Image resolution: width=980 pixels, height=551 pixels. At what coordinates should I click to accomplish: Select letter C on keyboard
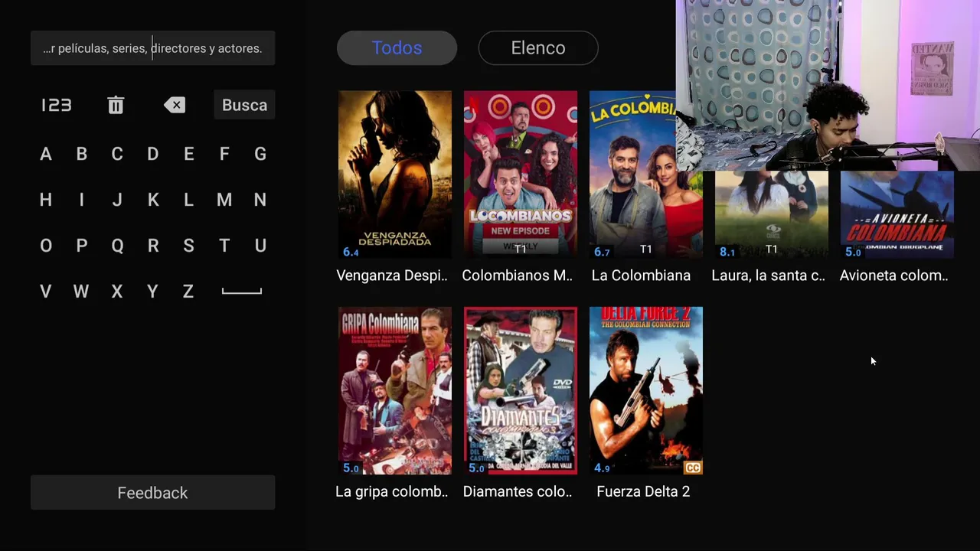click(x=117, y=154)
